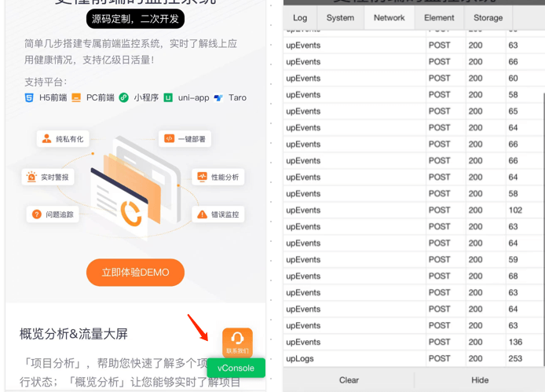Click the H5前端 shield icon
This screenshot has height=392, width=545.
29,97
